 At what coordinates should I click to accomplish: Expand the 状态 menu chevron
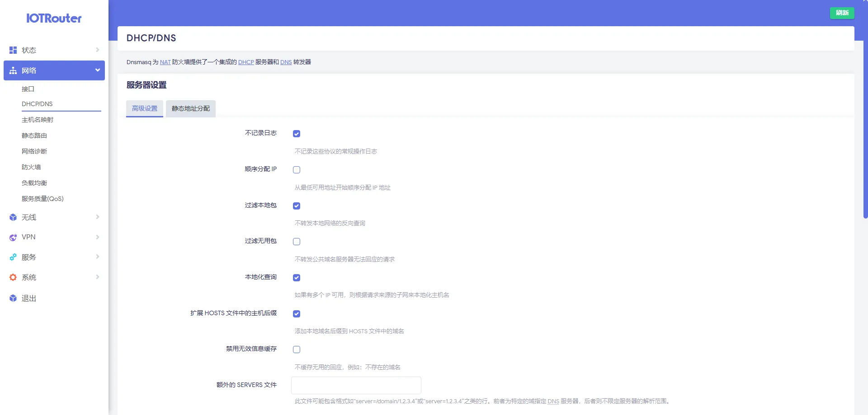(97, 50)
